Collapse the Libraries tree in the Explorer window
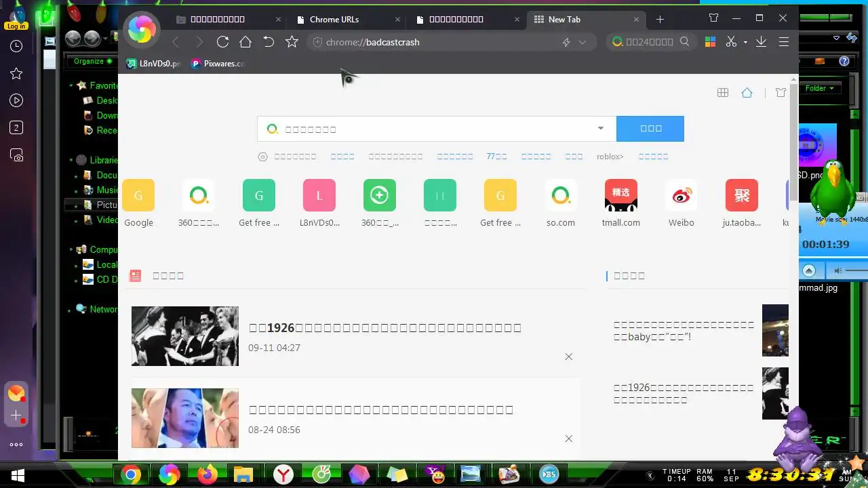 (71, 161)
